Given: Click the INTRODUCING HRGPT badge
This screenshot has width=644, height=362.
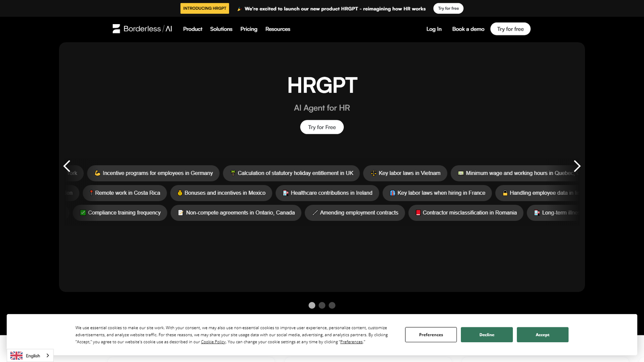Looking at the screenshot, I should 204,8.
